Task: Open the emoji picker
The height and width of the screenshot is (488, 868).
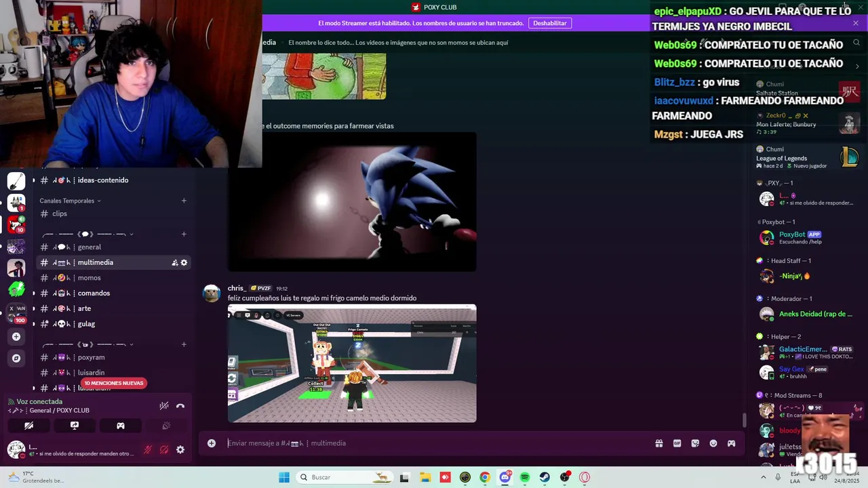Action: 713,443
